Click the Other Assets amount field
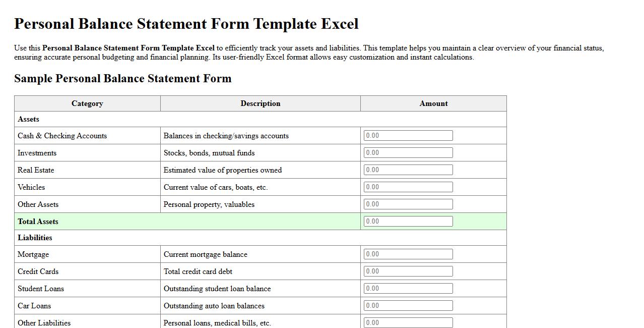This screenshot has width=644, height=328. (408, 204)
